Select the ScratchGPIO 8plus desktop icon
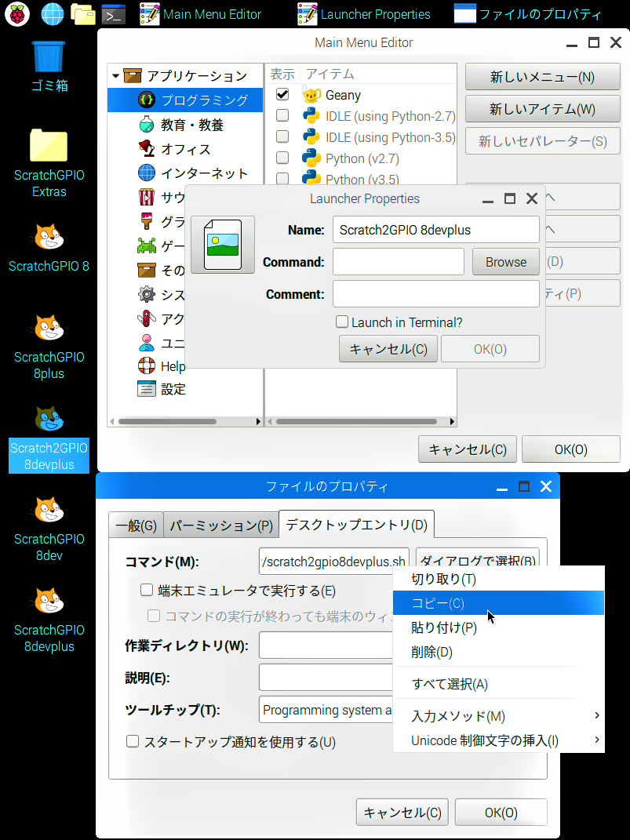630x840 pixels. pos(49,347)
